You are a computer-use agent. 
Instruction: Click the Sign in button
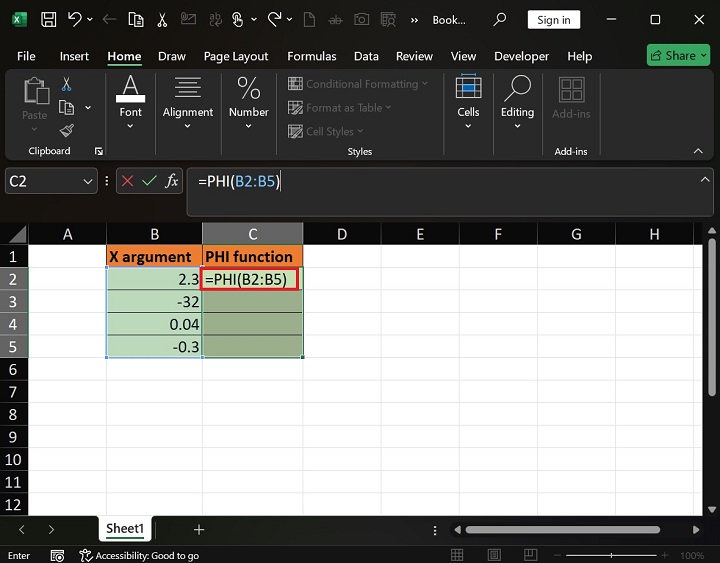coord(553,20)
